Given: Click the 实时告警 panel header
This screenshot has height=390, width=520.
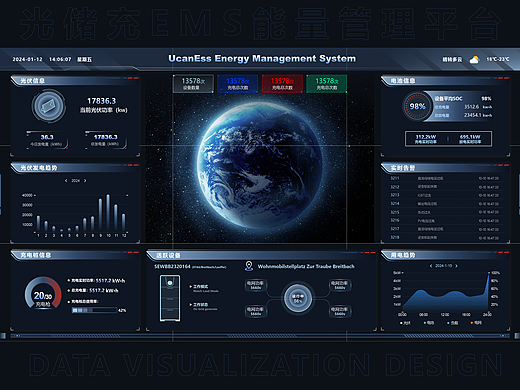Looking at the screenshot, I should 445,168.
